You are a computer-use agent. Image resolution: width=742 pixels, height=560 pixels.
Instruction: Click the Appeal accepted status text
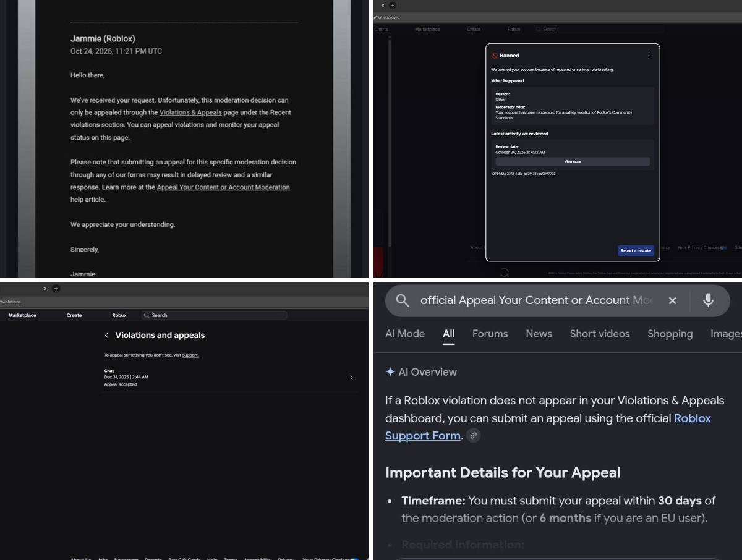pos(121,384)
